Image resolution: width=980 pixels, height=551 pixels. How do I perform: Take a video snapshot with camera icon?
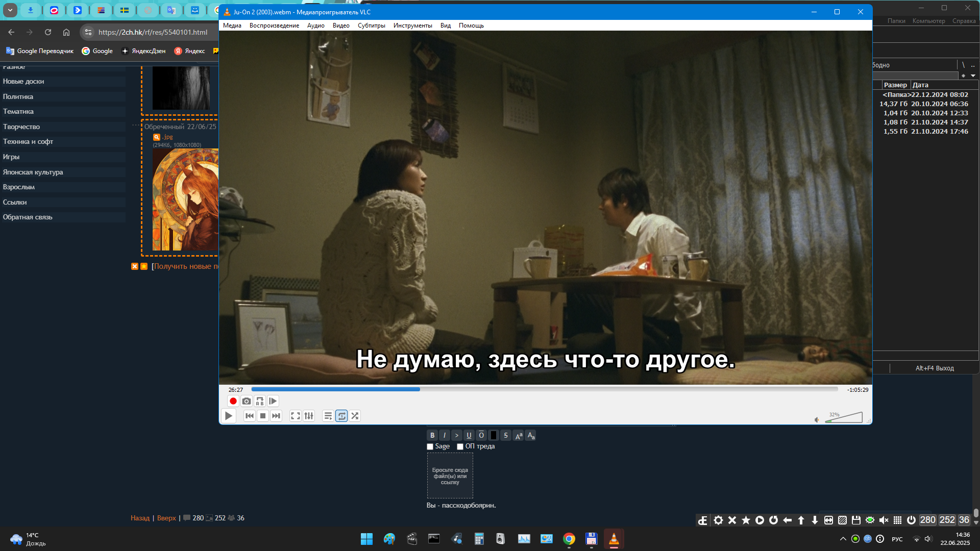pos(247,401)
